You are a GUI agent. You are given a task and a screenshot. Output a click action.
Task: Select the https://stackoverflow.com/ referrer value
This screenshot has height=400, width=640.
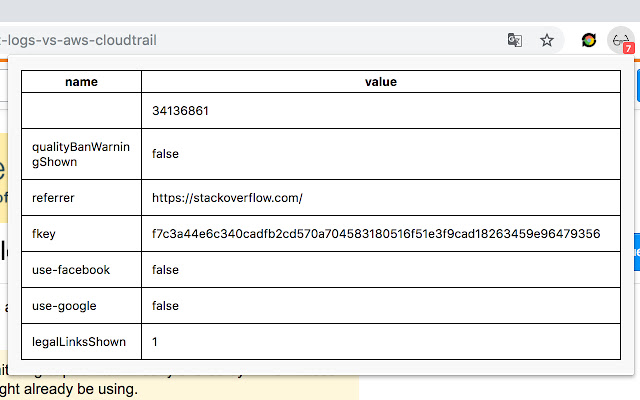click(227, 198)
